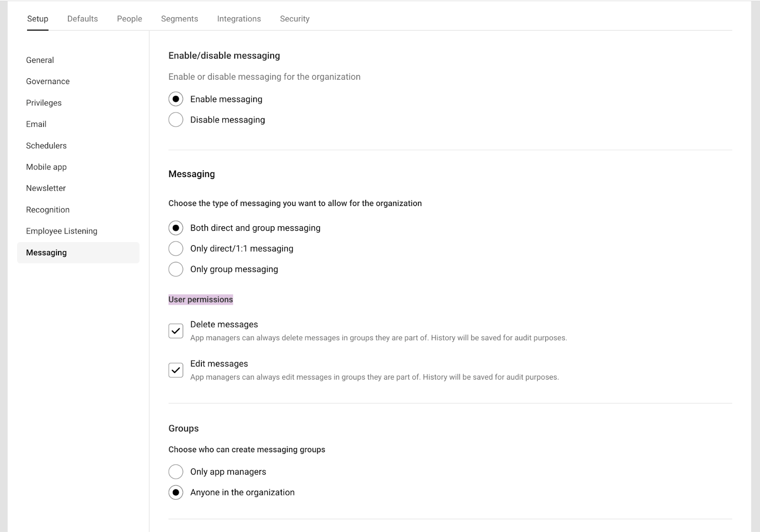
Task: Open the Defaults tab
Action: click(x=82, y=19)
